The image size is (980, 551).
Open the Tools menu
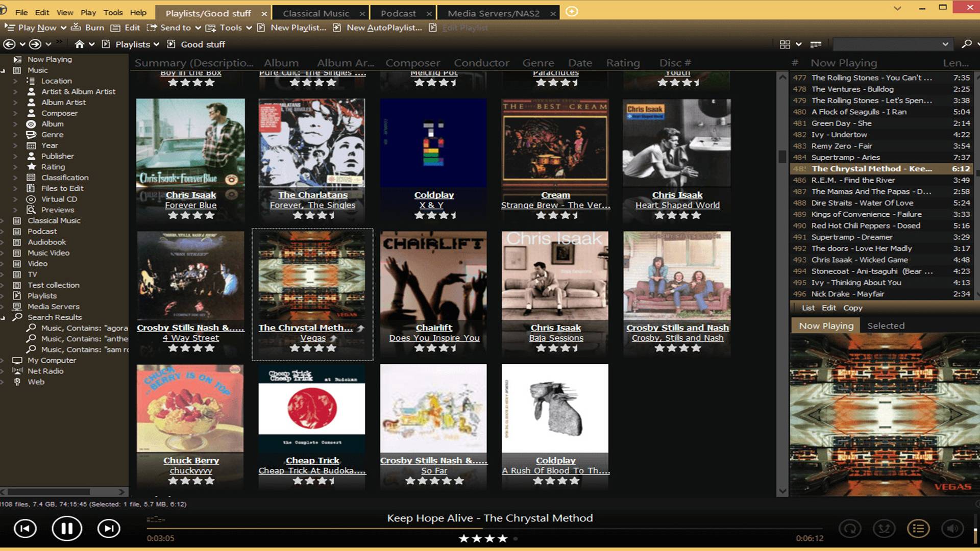[113, 12]
